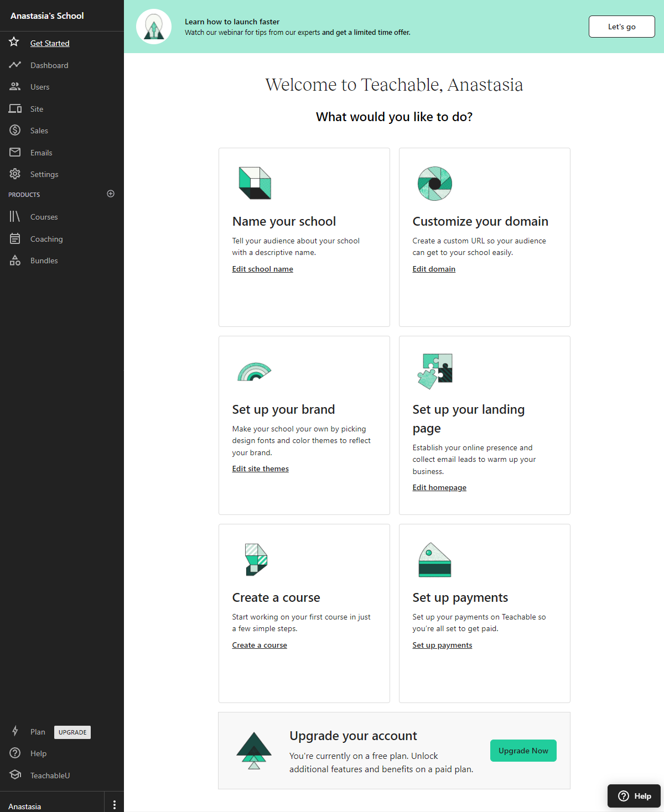Viewport: 664px width, 812px height.
Task: Click the Edit site themes link
Action: point(261,469)
